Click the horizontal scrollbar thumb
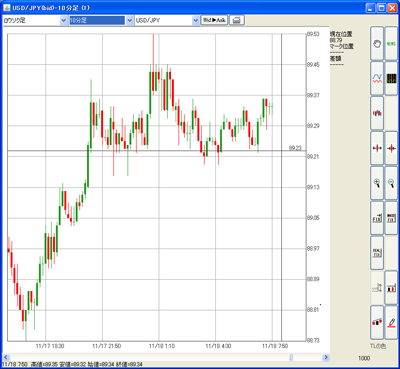Viewport: 400px width, 369px height. pos(291,357)
